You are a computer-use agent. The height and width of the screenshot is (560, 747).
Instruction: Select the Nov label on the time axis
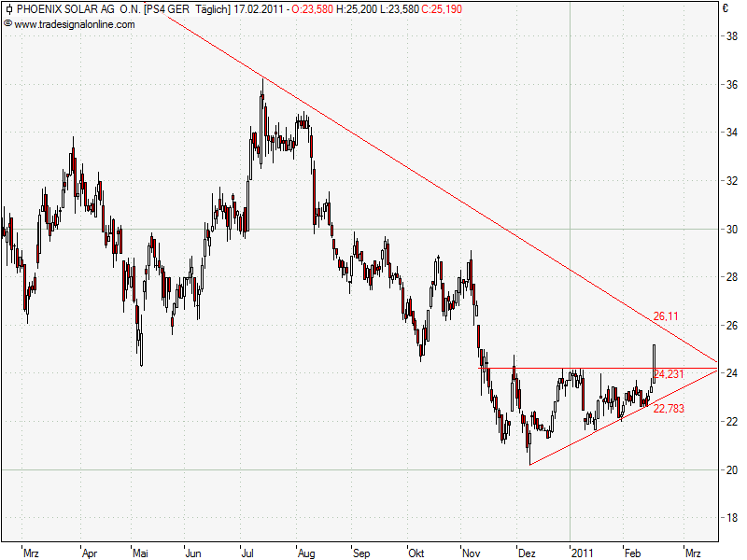[471, 552]
